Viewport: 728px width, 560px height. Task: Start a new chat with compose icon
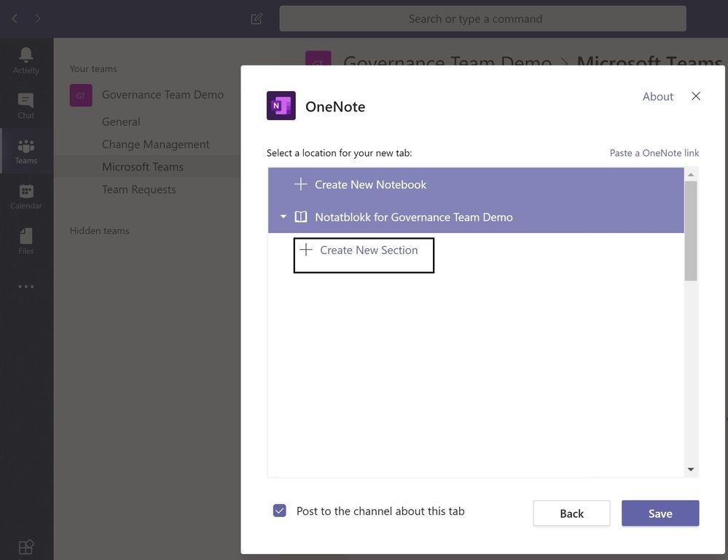257,18
